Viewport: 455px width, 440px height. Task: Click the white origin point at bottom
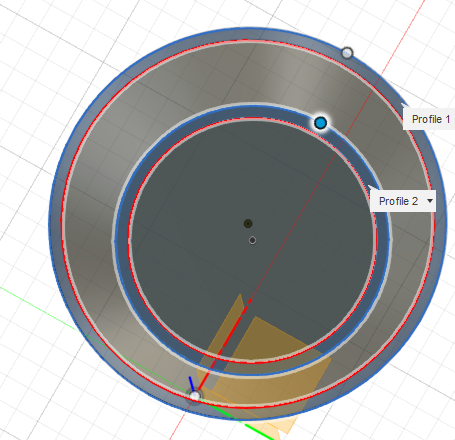pyautogui.click(x=195, y=396)
